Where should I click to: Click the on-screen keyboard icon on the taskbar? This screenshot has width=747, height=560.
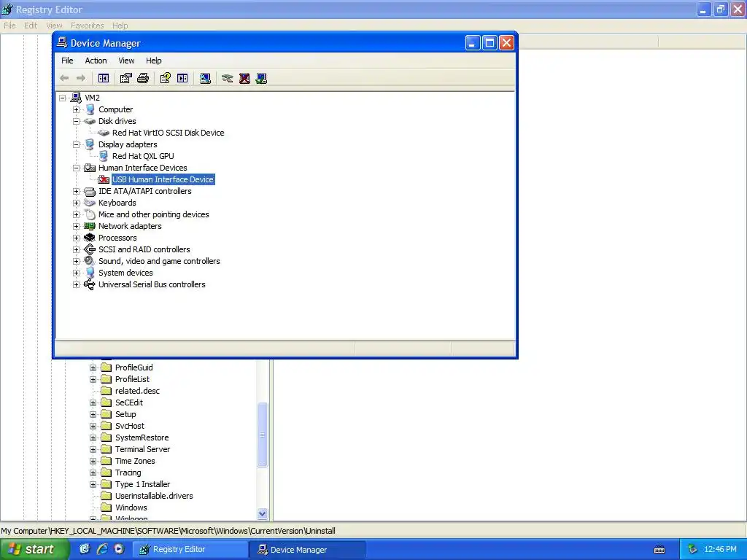point(659,550)
